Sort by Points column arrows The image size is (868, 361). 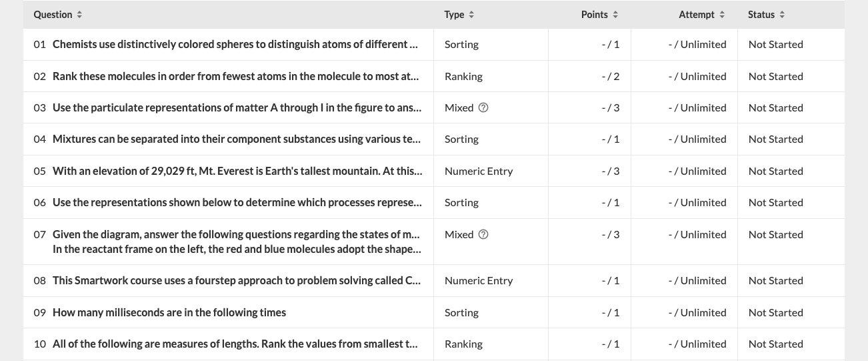[615, 15]
